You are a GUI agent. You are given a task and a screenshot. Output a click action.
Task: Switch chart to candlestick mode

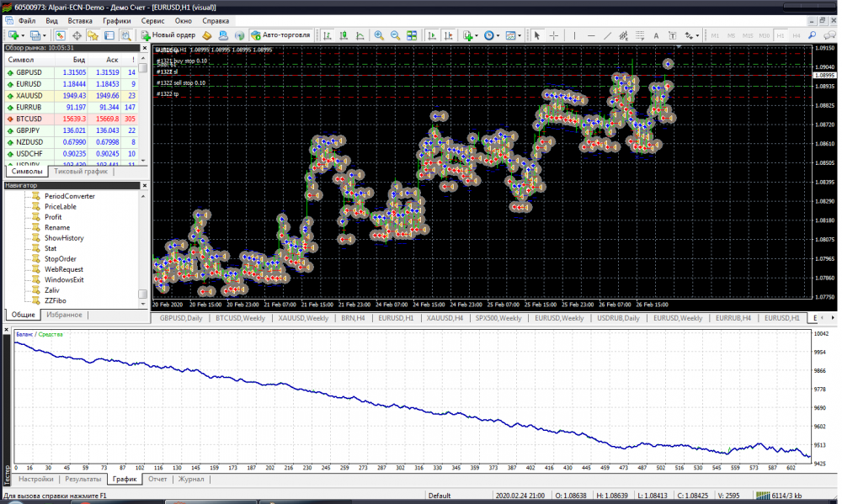pyautogui.click(x=344, y=35)
